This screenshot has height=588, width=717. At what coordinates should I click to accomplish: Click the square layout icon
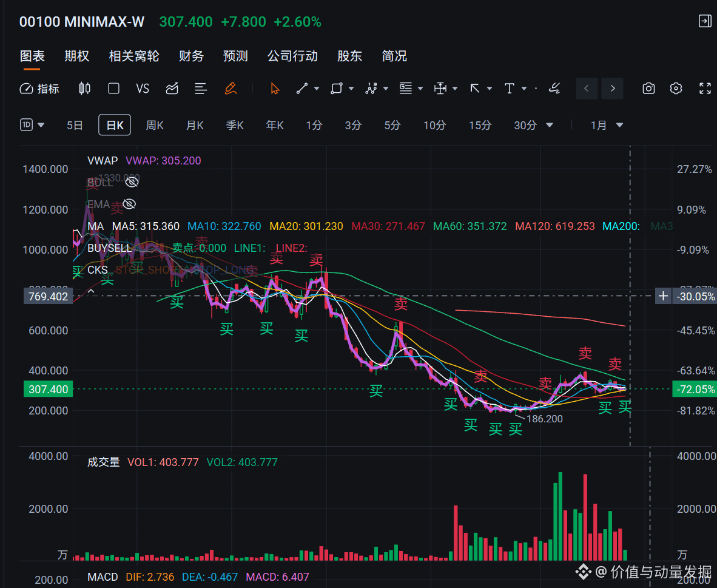(113, 89)
